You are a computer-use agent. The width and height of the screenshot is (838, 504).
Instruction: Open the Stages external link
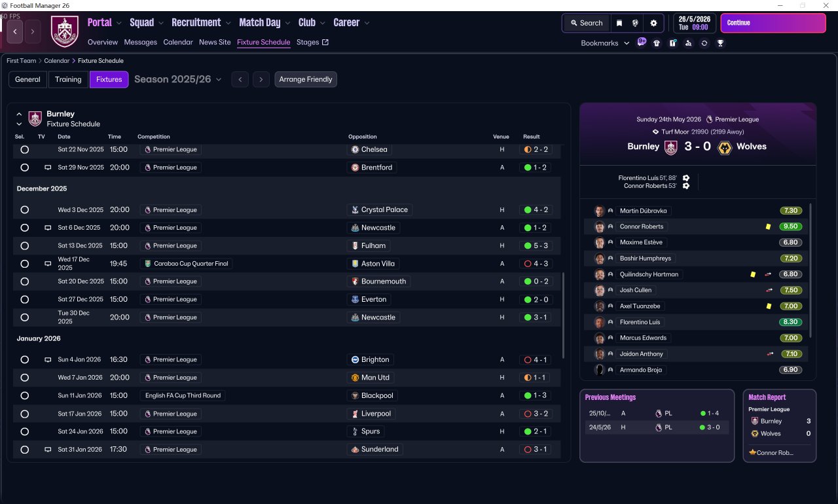pyautogui.click(x=312, y=43)
